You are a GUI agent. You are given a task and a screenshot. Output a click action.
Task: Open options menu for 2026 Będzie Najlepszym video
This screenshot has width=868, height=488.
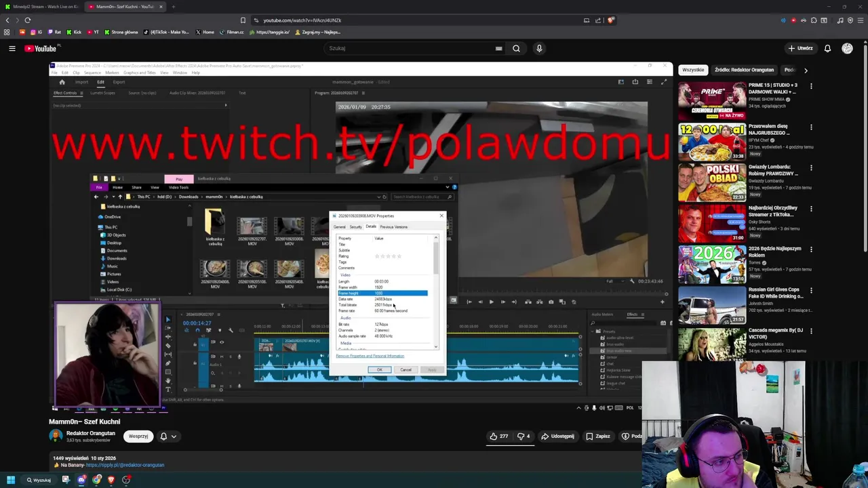811,249
